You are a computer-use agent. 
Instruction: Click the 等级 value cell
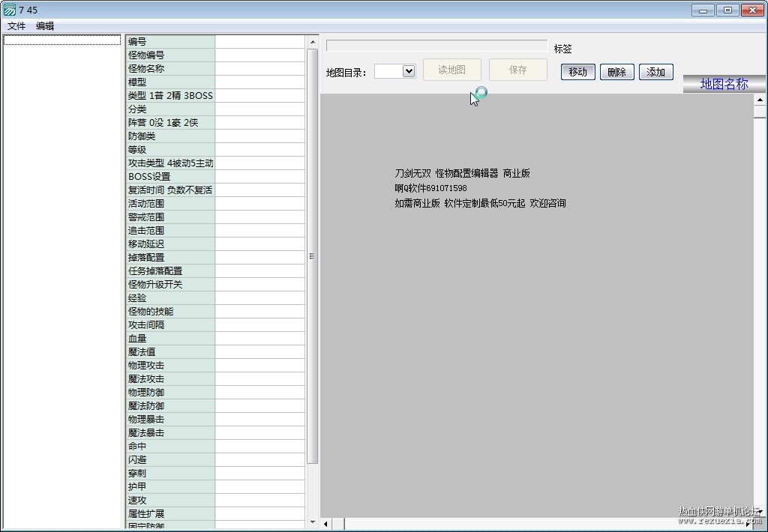pyautogui.click(x=259, y=149)
